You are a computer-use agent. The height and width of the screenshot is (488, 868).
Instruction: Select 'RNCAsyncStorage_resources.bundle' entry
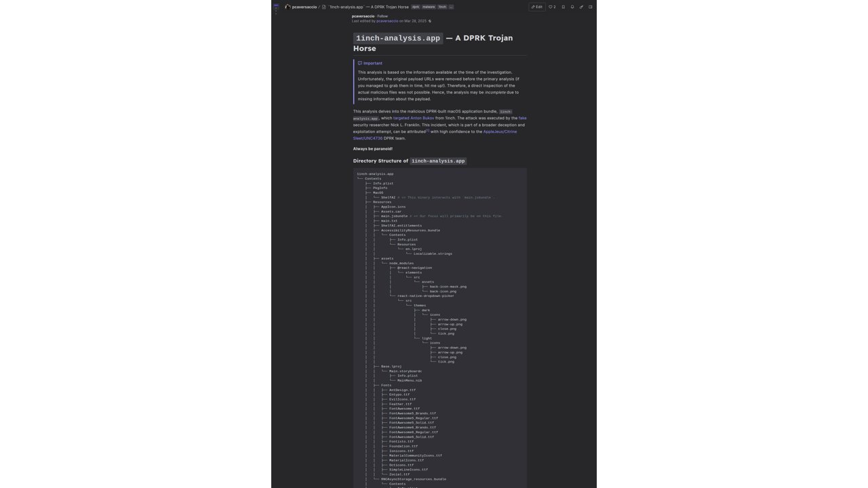tap(414, 479)
